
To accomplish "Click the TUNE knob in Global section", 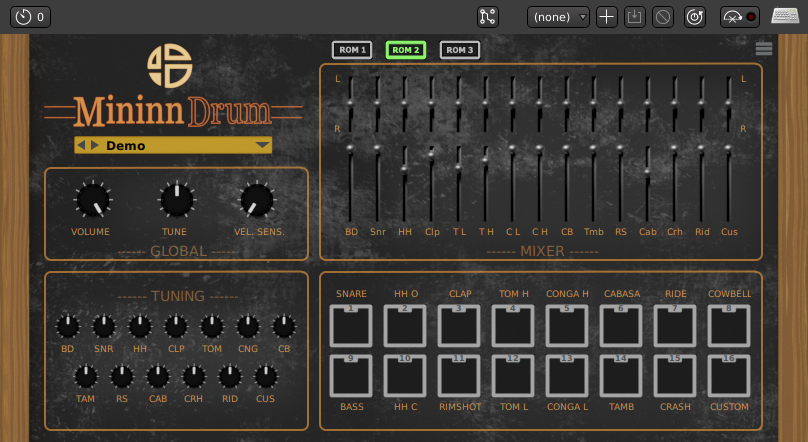I will tap(175, 200).
